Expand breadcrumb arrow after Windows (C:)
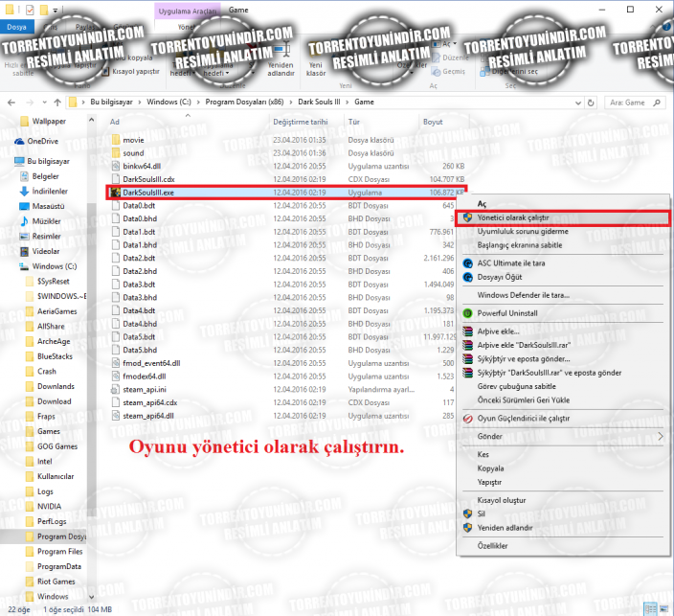Screen dimensions: 674x616 (198, 102)
